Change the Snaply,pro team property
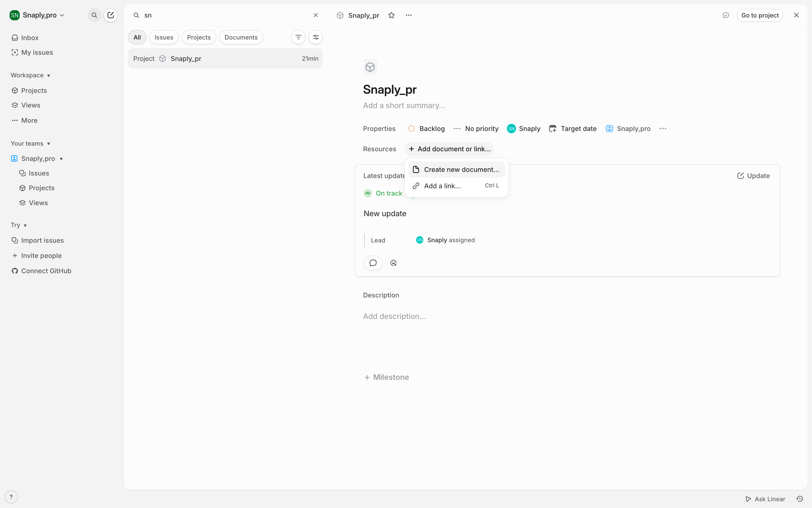The height and width of the screenshot is (508, 812). (x=628, y=129)
